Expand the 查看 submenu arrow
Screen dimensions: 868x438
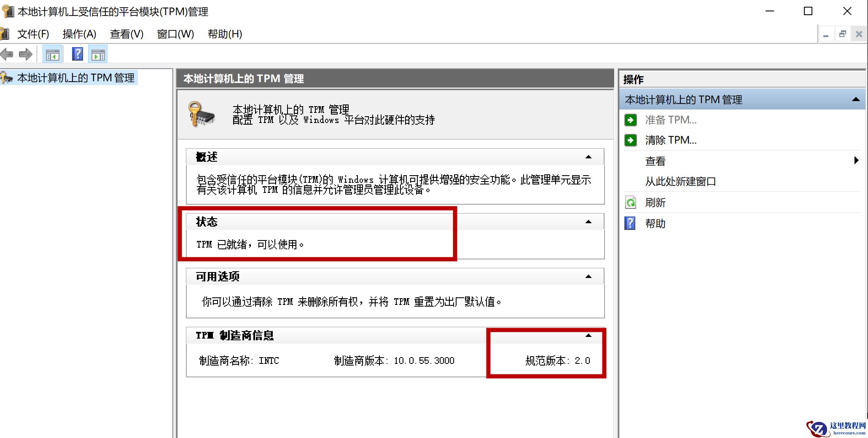tap(856, 160)
